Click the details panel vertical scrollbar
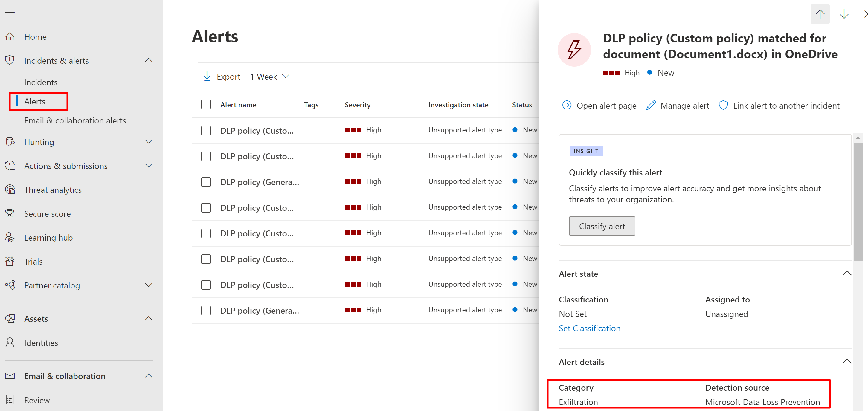This screenshot has width=868, height=411. 858,202
